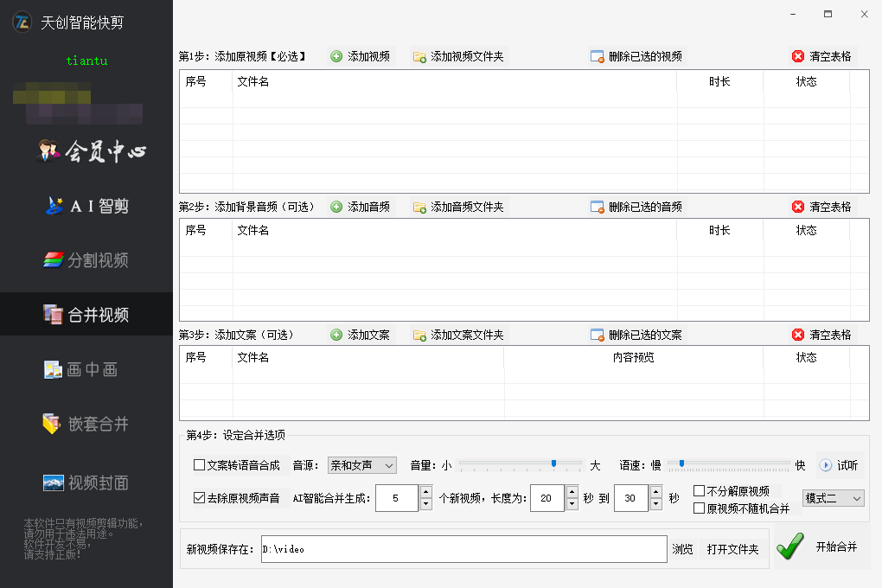Click the delete selected copywriting icon
The height and width of the screenshot is (588, 882).
pos(597,336)
